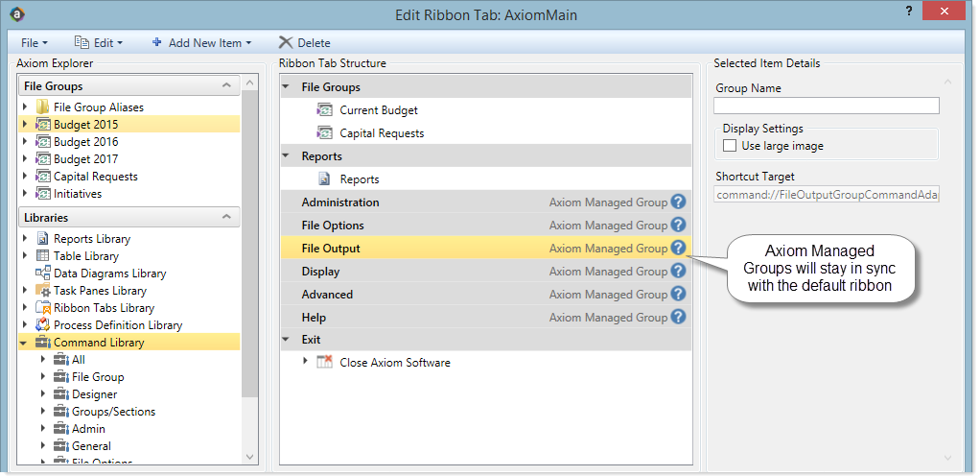Screen dimensions: 980x476
Task: Select the All command category
Action: 78,360
